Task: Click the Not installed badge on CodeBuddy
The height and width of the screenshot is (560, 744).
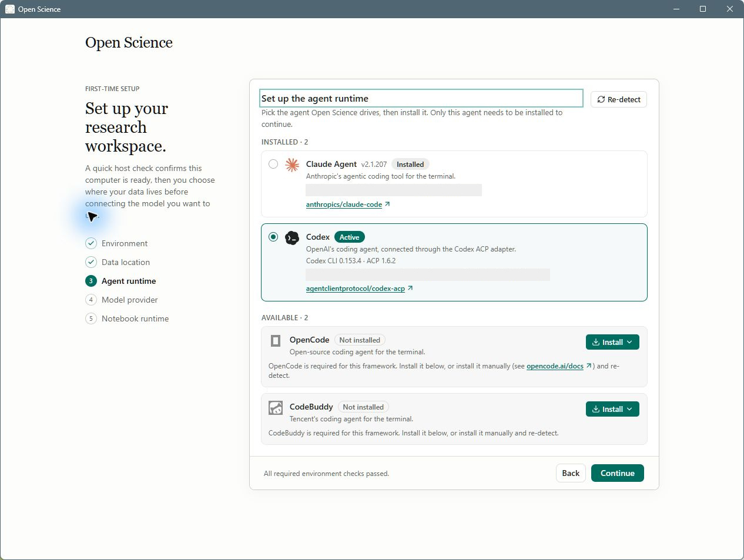Action: [363, 407]
